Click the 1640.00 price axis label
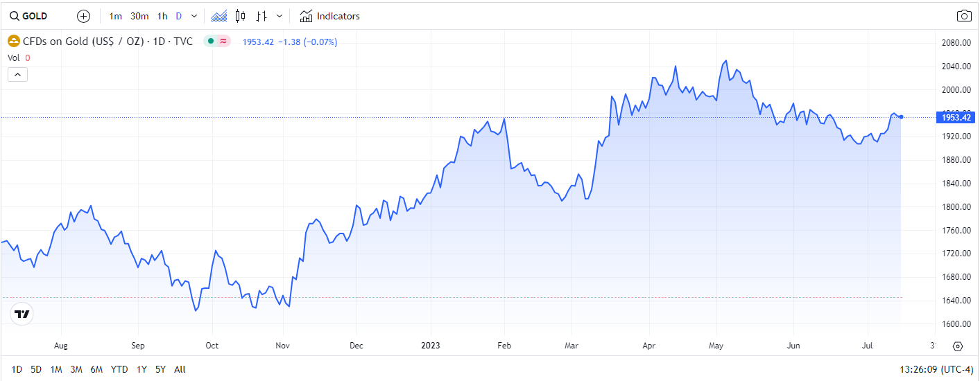This screenshot has width=980, height=381. (x=955, y=301)
